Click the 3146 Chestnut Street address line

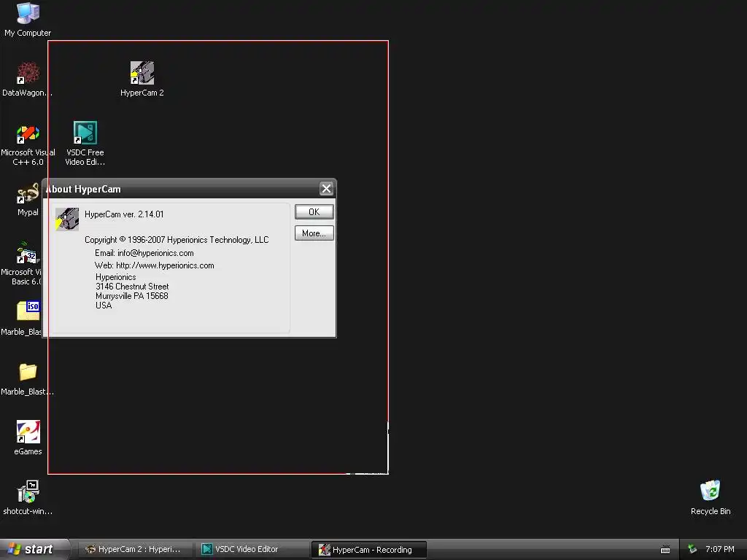click(132, 286)
